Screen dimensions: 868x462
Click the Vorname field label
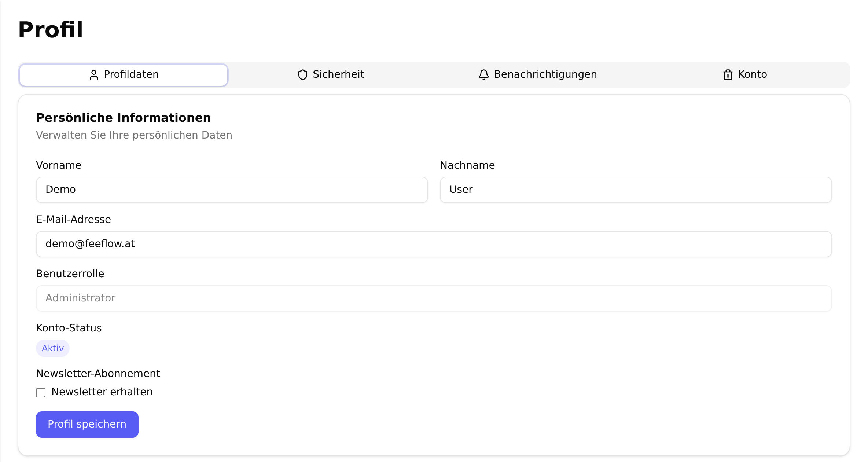tap(59, 165)
